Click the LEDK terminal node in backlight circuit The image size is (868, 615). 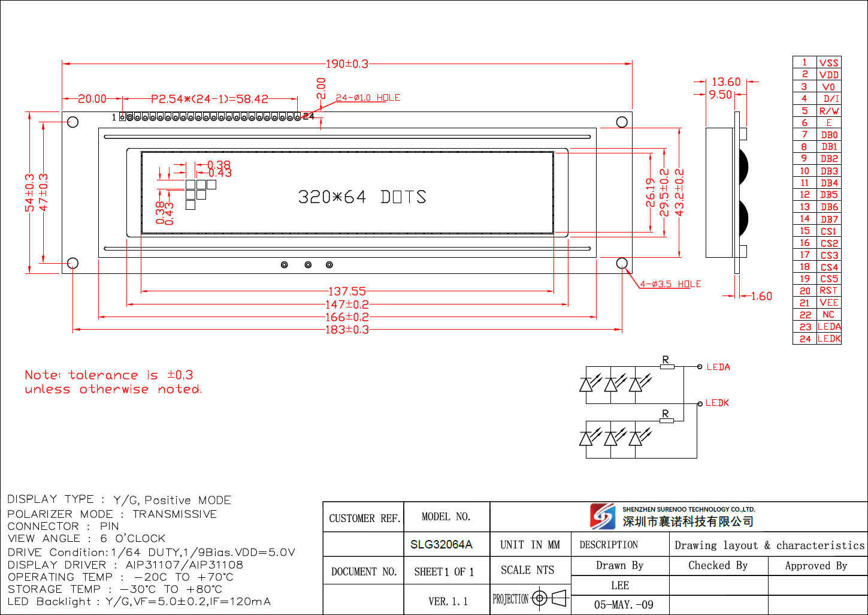coord(699,403)
